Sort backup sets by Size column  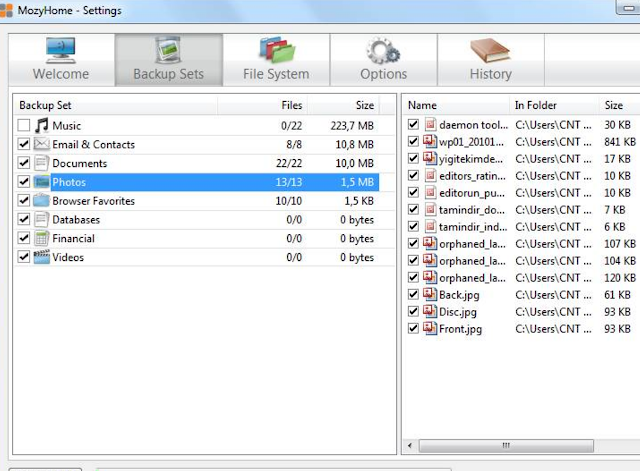(x=343, y=105)
